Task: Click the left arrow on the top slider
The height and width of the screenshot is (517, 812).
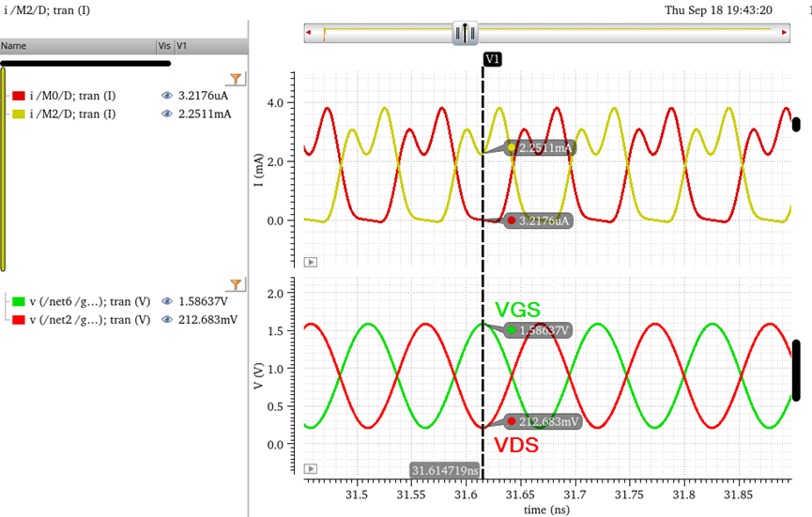Action: 310,33
